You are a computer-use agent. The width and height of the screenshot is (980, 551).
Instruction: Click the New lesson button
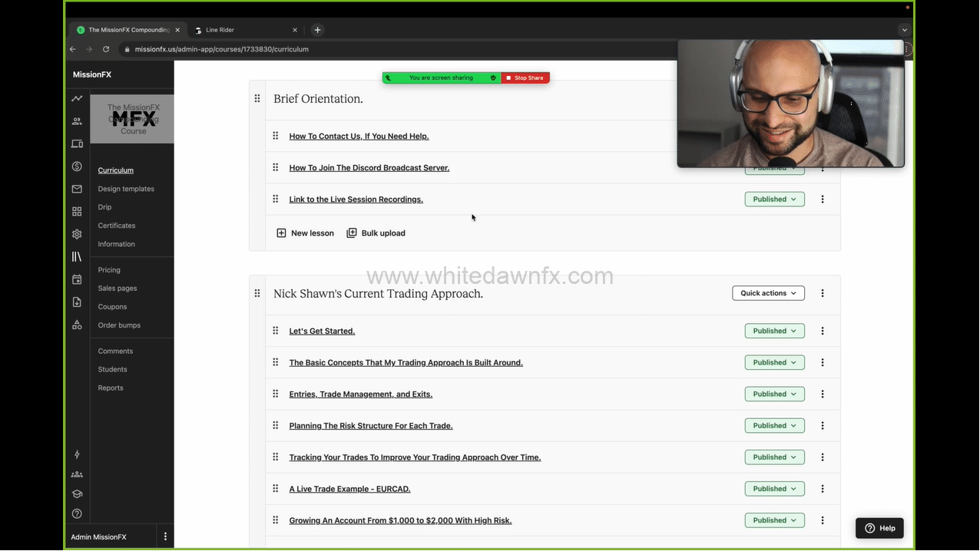[305, 233]
